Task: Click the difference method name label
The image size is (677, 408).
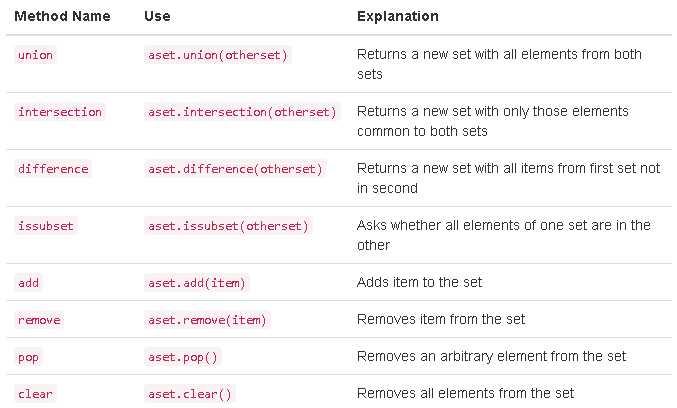Action: [x=53, y=169]
